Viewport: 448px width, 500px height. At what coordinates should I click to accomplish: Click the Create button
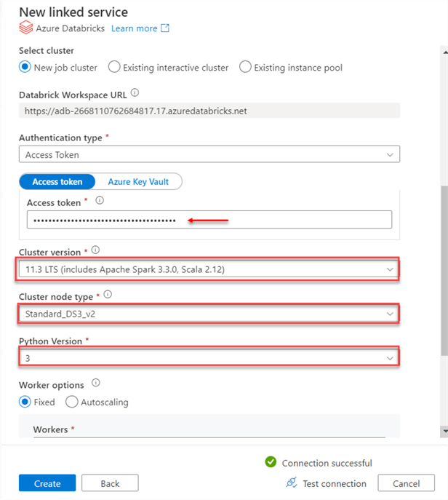pyautogui.click(x=46, y=483)
